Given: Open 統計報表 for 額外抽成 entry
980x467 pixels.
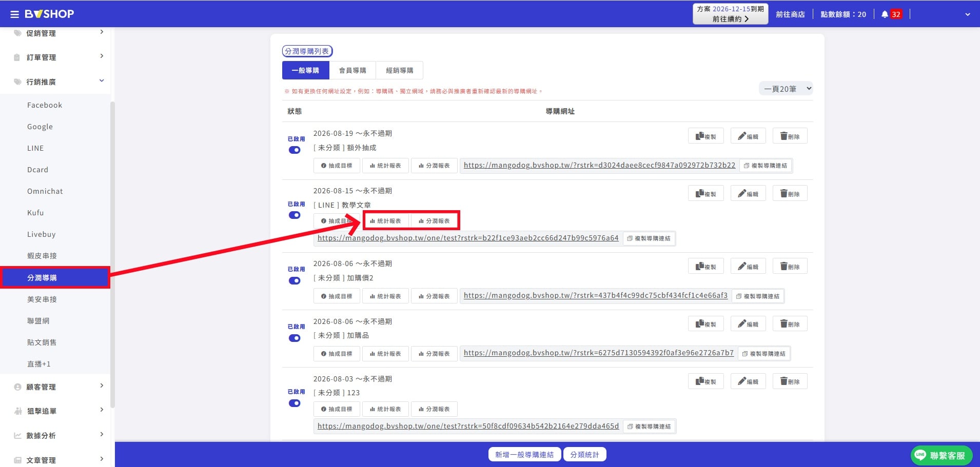Looking at the screenshot, I should (385, 166).
